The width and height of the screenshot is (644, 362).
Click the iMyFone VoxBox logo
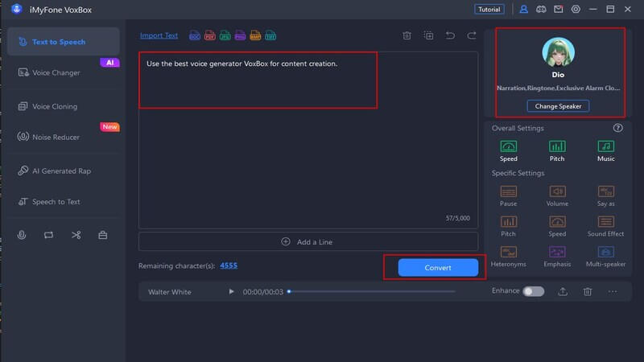16,9
